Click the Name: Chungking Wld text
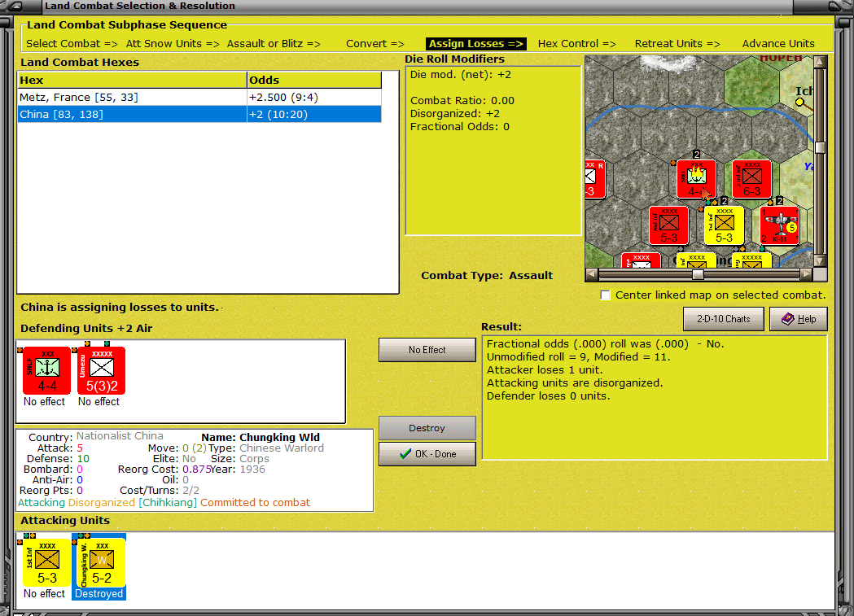 coord(261,438)
